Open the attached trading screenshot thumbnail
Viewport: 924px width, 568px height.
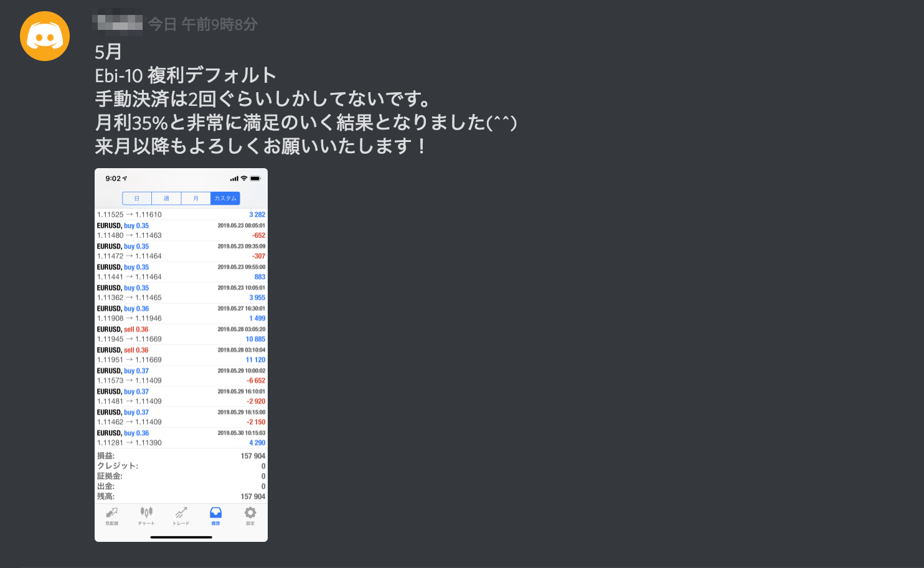pyautogui.click(x=181, y=355)
